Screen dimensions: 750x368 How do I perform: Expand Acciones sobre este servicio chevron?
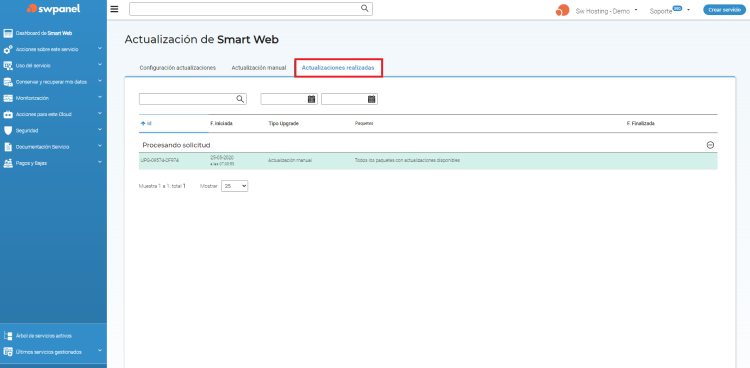(99, 49)
